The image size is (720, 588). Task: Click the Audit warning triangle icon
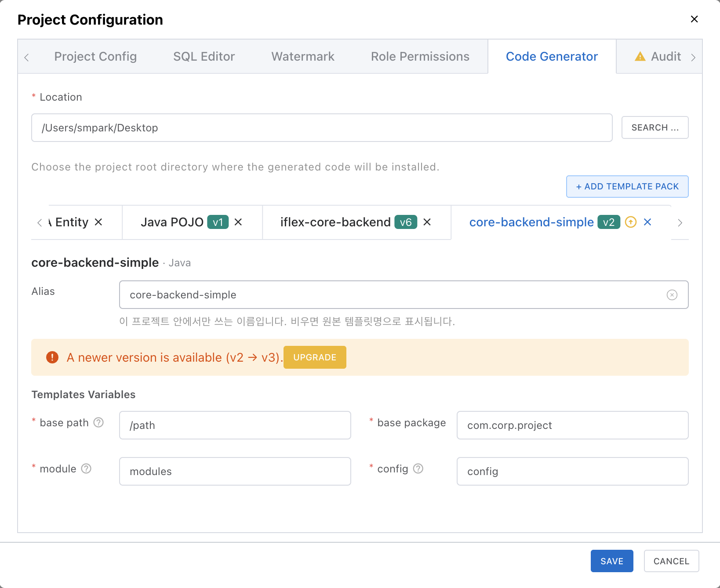pyautogui.click(x=640, y=57)
